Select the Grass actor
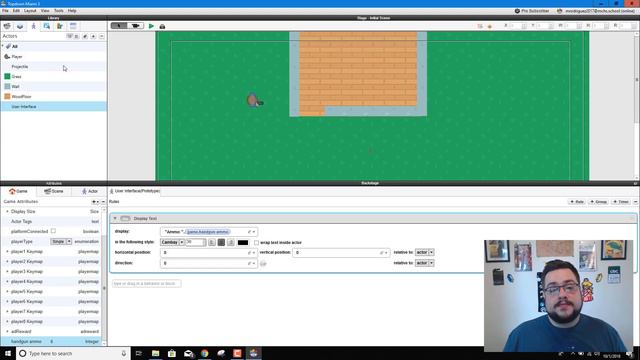This screenshot has height=360, width=640. click(53, 76)
